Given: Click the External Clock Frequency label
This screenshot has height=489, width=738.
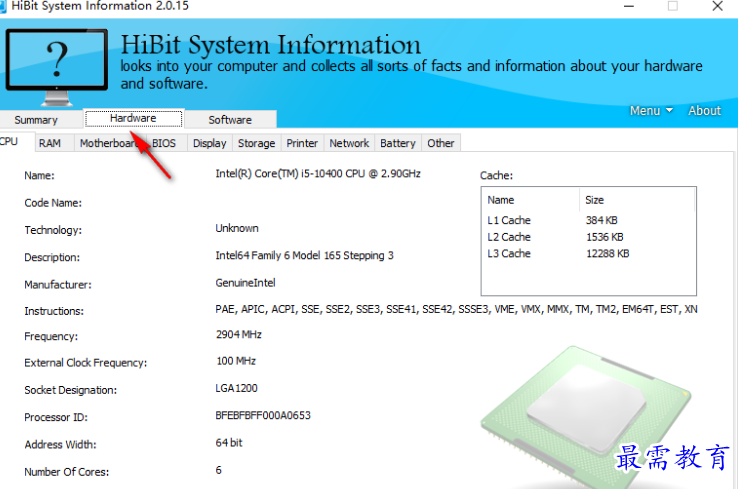Looking at the screenshot, I should pyautogui.click(x=86, y=363).
